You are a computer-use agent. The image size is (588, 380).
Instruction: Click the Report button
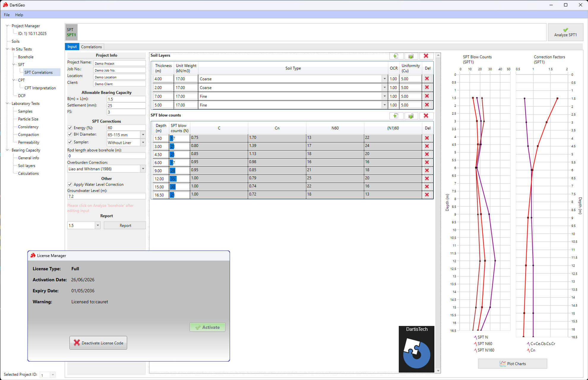point(125,225)
